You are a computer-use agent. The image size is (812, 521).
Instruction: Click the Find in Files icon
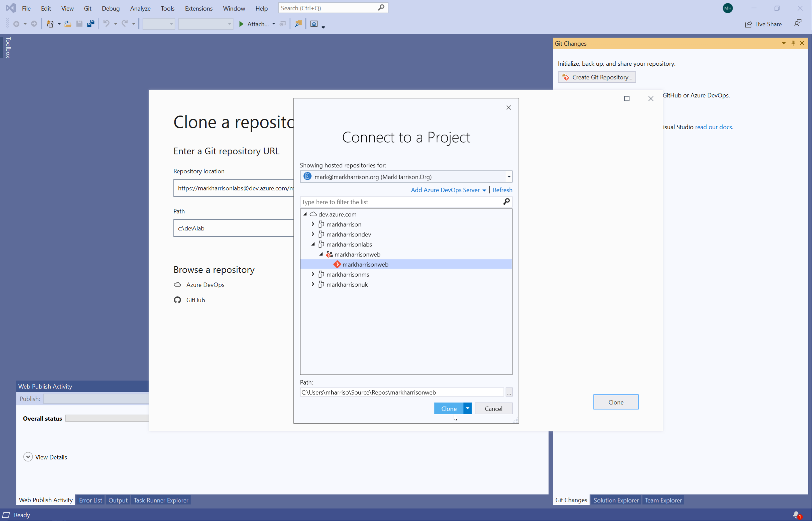tap(298, 24)
